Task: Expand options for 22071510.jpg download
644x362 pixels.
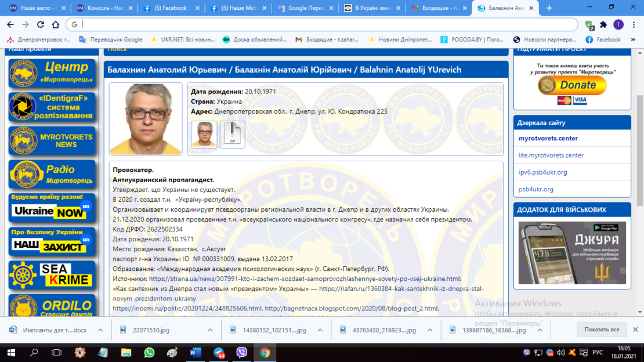Action: point(210,330)
